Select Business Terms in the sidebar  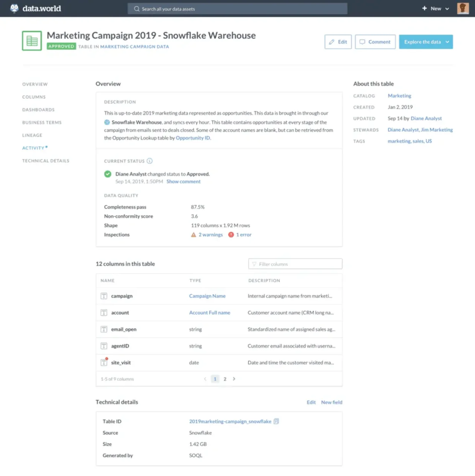point(42,123)
